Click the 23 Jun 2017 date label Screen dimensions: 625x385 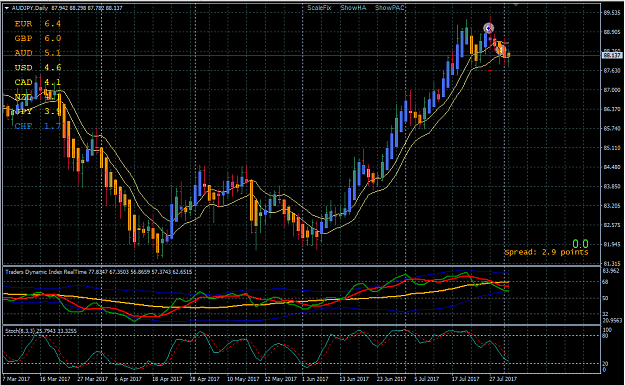click(391, 379)
